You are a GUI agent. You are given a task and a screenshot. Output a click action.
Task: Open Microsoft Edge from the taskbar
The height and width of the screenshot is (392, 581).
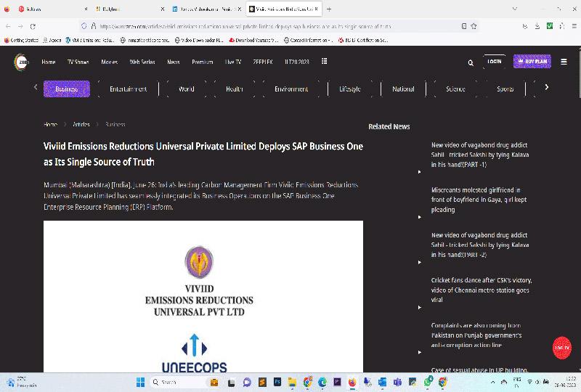[322, 382]
